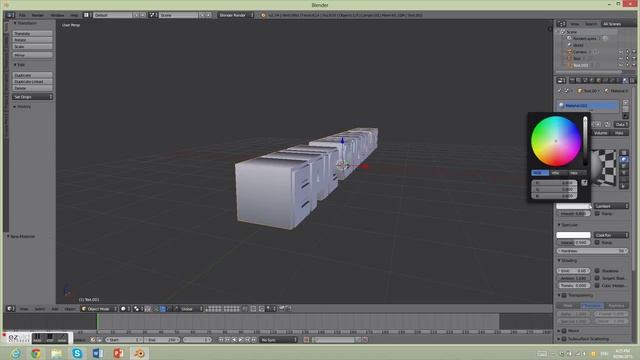Open the Blender Render engine dropdown

pyautogui.click(x=236, y=15)
